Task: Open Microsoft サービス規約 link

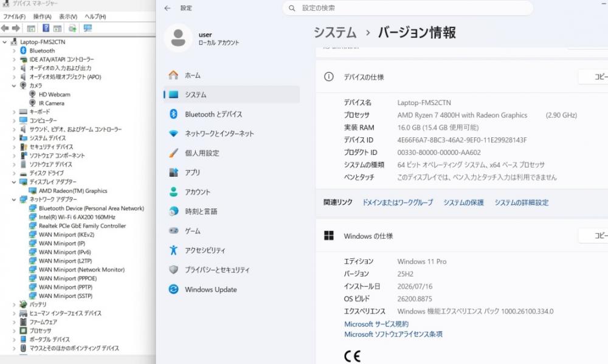Action: (x=376, y=324)
